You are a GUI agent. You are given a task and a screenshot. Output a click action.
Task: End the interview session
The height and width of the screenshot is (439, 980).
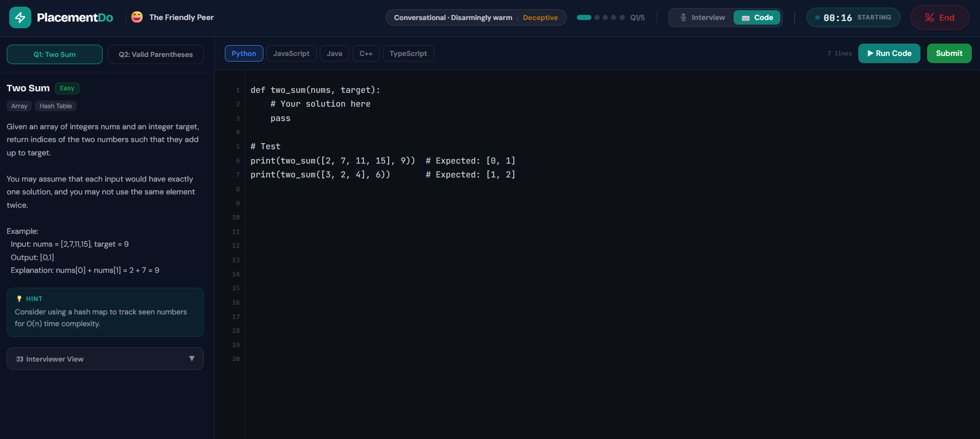pyautogui.click(x=939, y=17)
